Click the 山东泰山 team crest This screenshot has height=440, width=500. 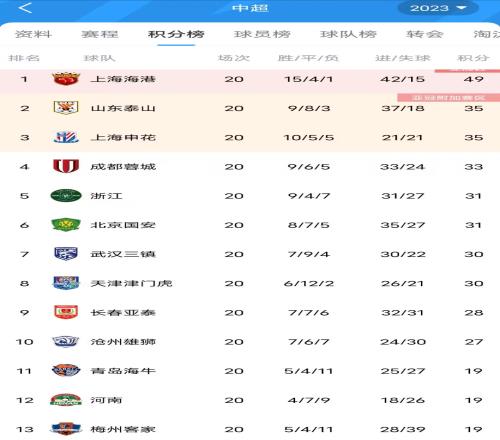pyautogui.click(x=66, y=108)
